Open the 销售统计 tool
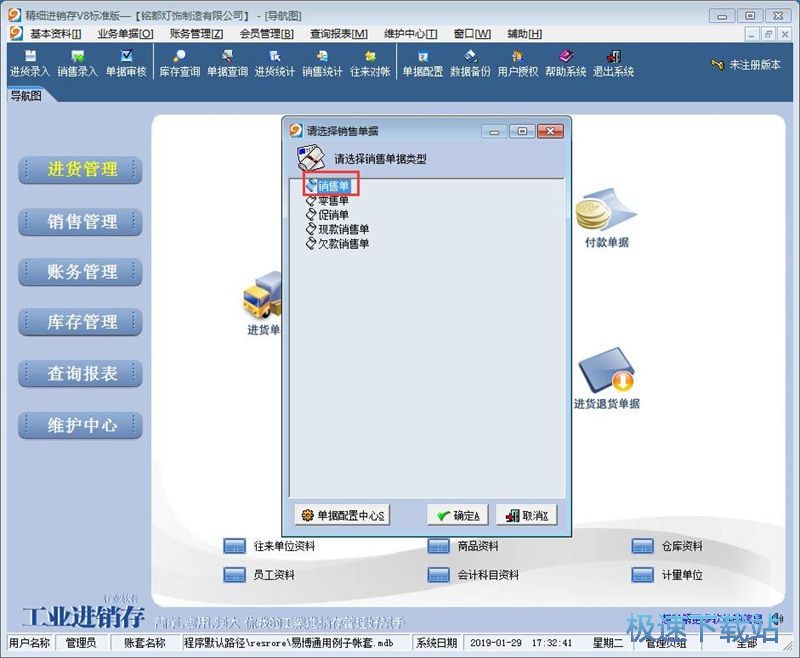Viewport: 800px width, 658px height. tap(322, 65)
